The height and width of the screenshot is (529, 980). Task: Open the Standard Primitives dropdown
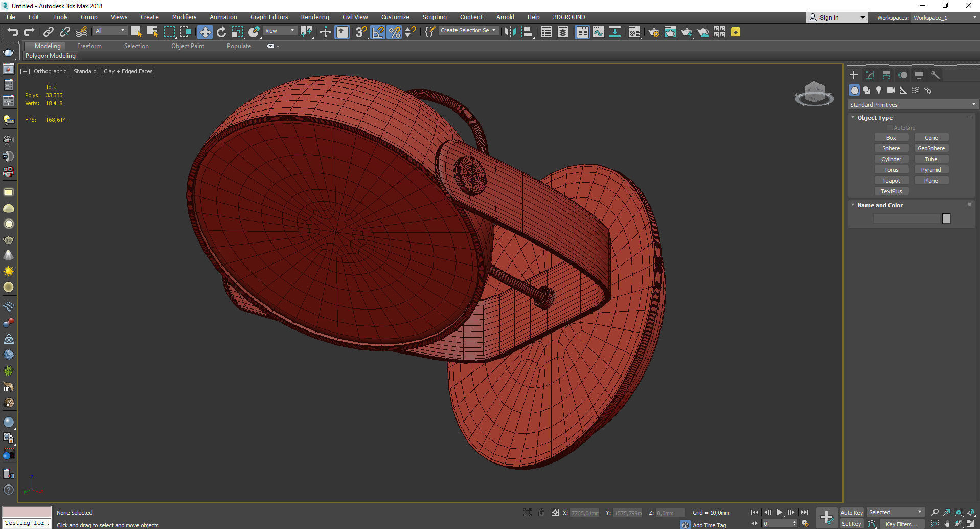pyautogui.click(x=912, y=105)
